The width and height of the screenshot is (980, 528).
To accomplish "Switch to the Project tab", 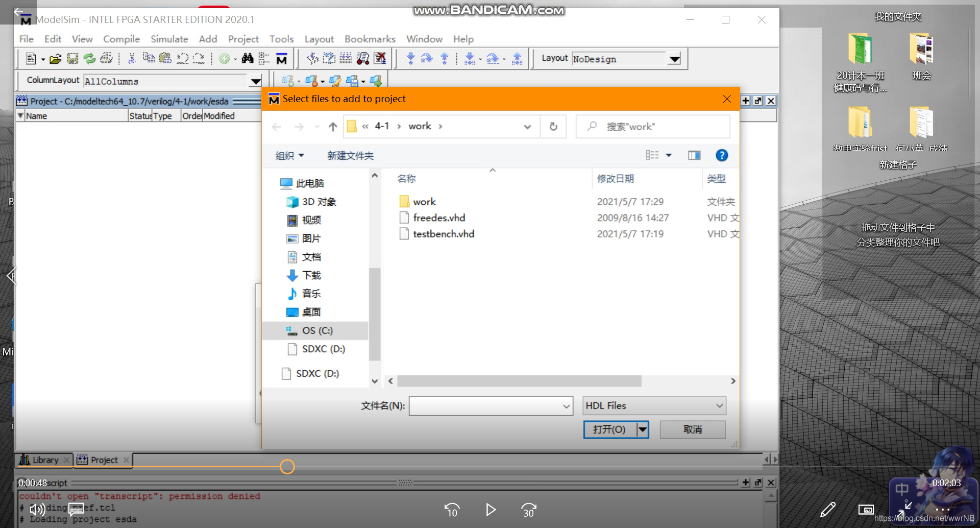I will pos(104,460).
